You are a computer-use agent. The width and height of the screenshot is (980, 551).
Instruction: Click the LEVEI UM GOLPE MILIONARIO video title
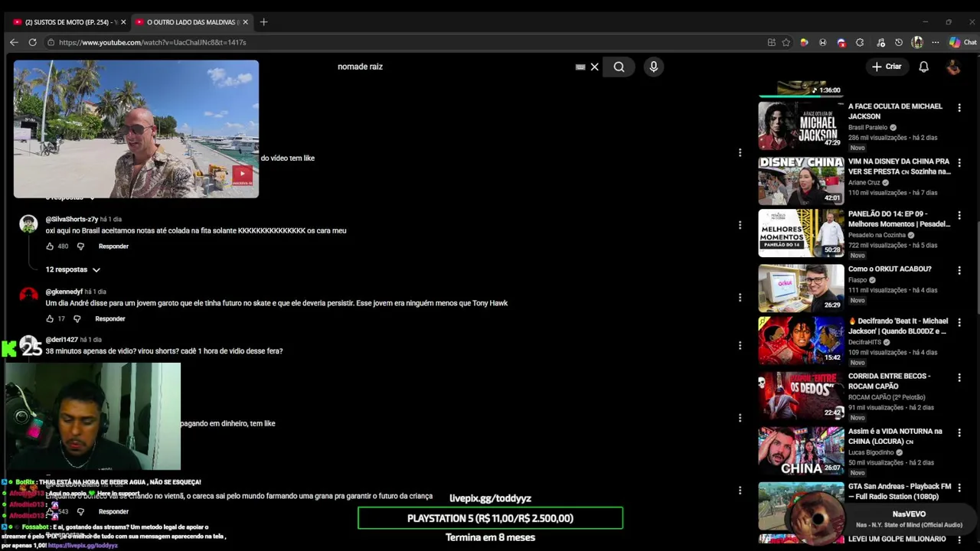point(897,540)
